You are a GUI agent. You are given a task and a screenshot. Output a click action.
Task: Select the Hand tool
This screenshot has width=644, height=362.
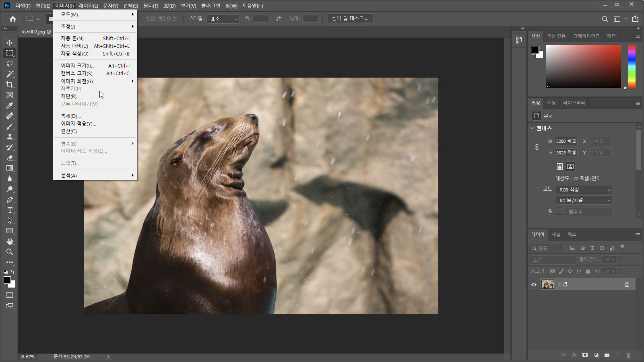pyautogui.click(x=10, y=241)
